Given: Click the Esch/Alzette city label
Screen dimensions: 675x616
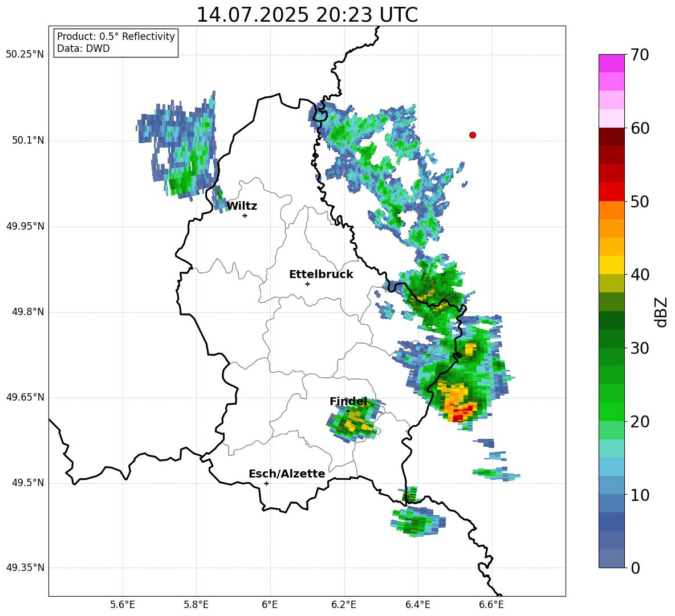Looking at the screenshot, I should [287, 474].
